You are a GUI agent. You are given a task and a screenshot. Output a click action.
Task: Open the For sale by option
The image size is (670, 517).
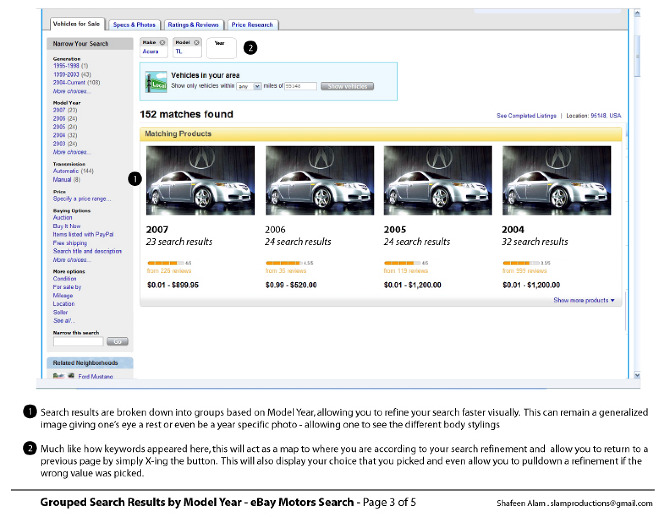point(67,287)
